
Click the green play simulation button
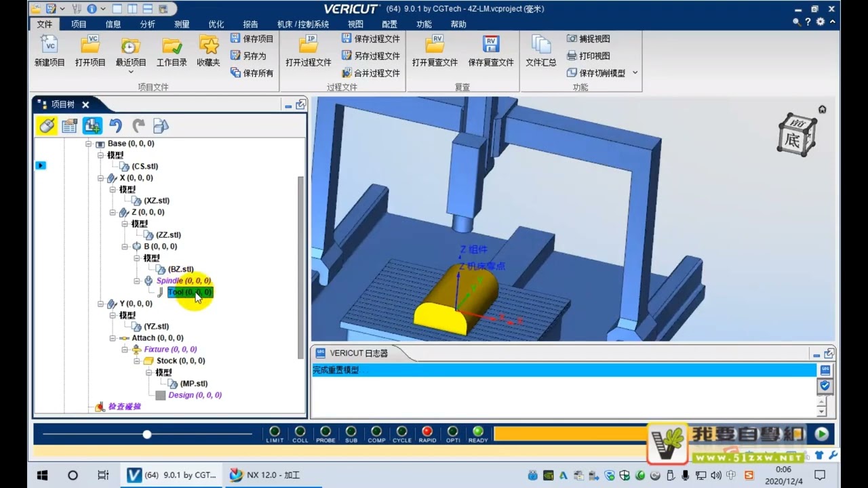click(821, 434)
